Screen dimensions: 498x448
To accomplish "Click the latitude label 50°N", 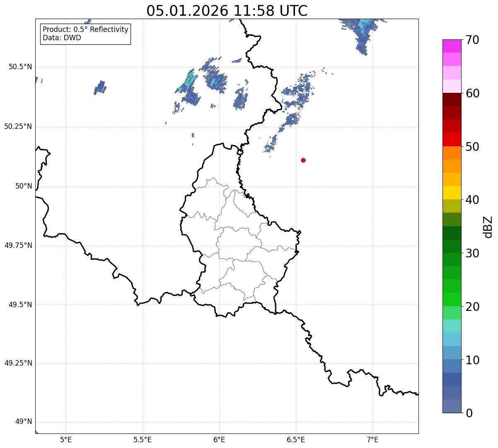I will pos(24,186).
